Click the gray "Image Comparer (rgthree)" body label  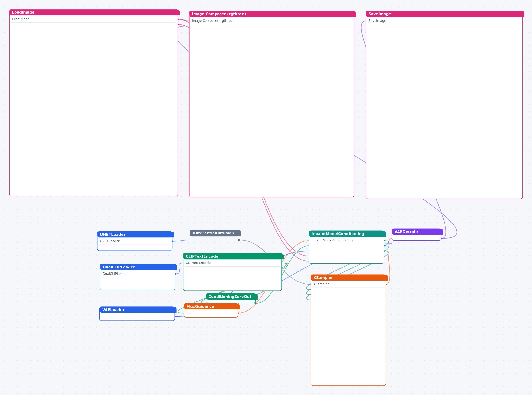(213, 21)
